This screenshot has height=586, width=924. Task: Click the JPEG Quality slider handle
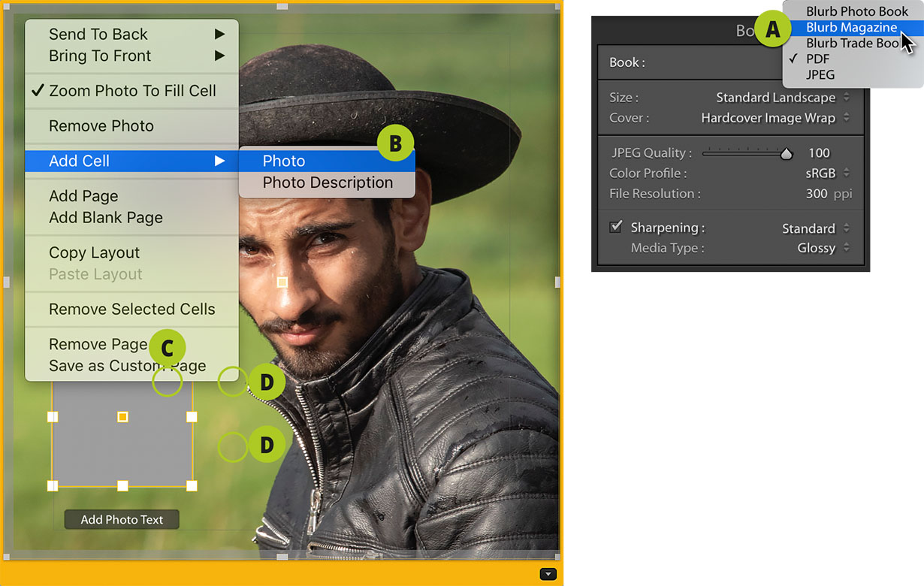point(787,154)
